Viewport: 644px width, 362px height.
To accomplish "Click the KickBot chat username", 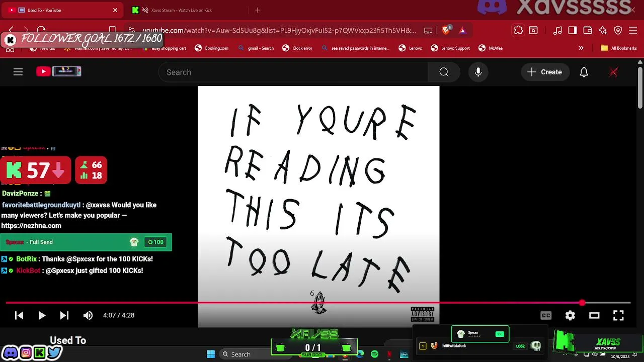I will tap(28, 270).
